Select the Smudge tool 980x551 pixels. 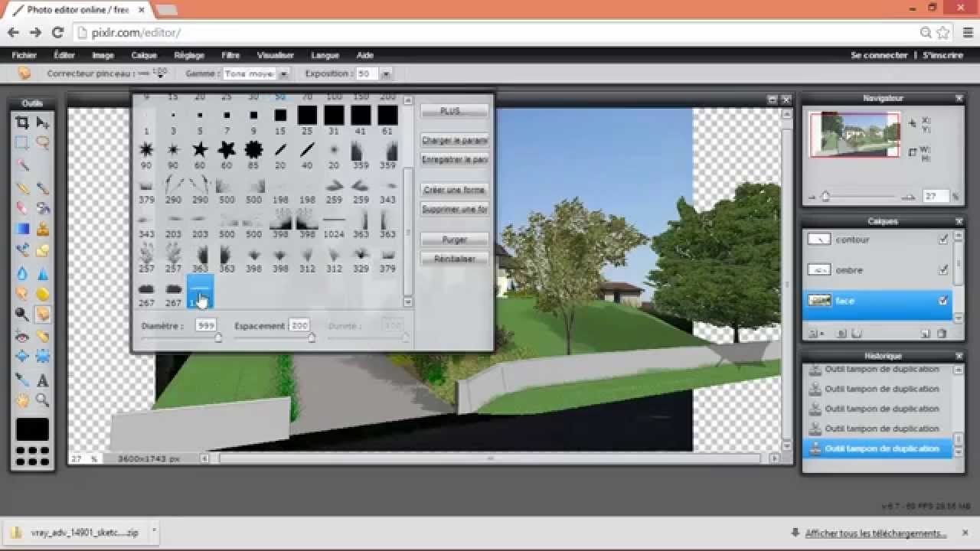pyautogui.click(x=22, y=294)
